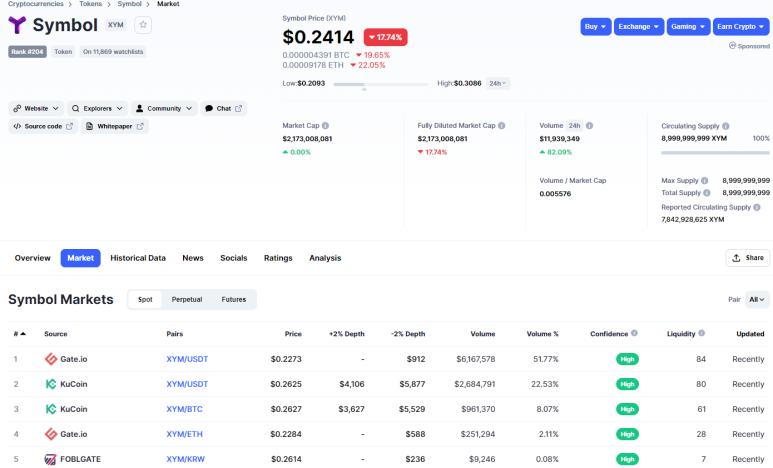Viewport: 773px width, 468px height.
Task: Open Gaming dropdown button
Action: click(688, 27)
